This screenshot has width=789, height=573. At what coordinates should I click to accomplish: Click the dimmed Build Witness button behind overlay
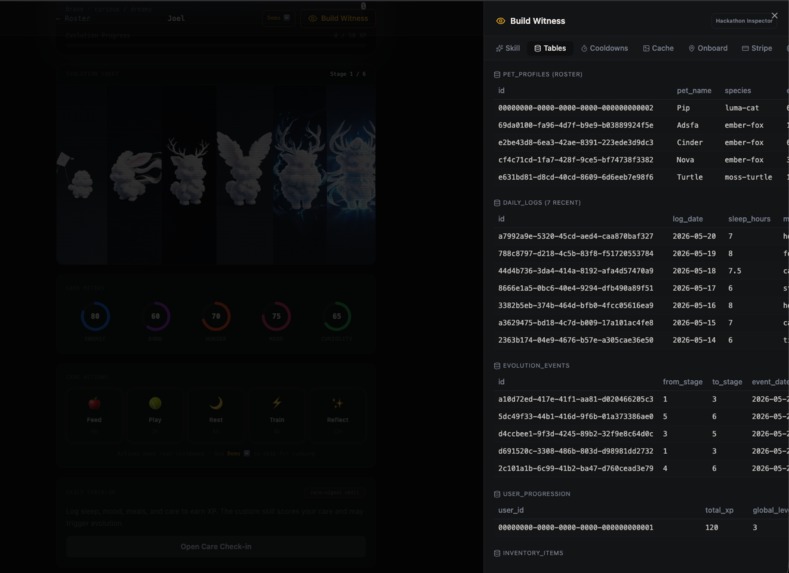tap(339, 19)
